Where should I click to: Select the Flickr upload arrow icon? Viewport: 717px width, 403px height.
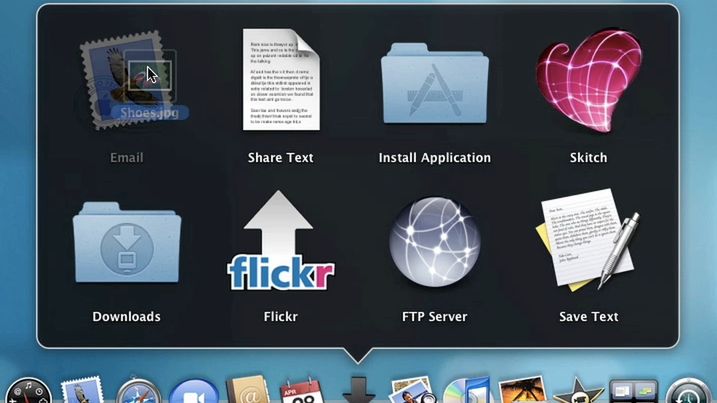pyautogui.click(x=281, y=241)
